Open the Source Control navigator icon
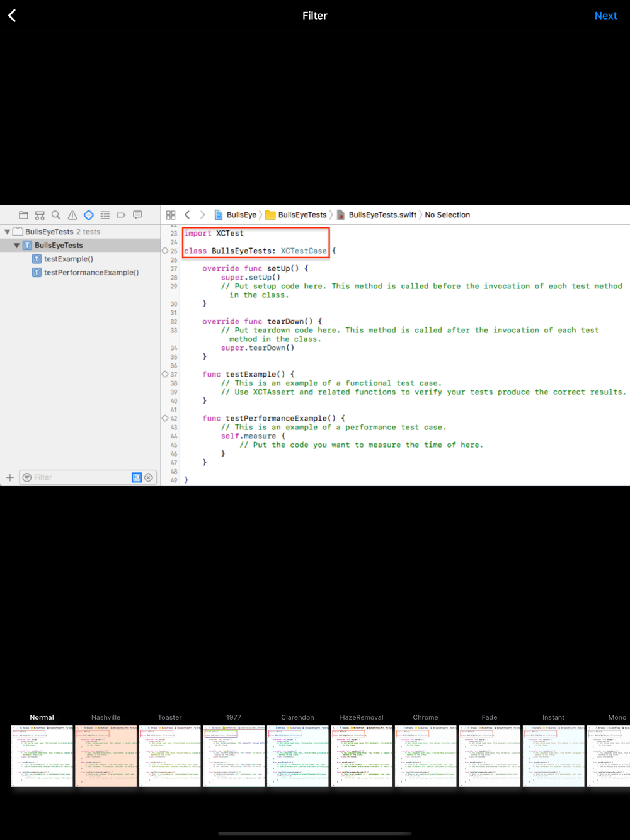630x840 pixels. click(40, 215)
